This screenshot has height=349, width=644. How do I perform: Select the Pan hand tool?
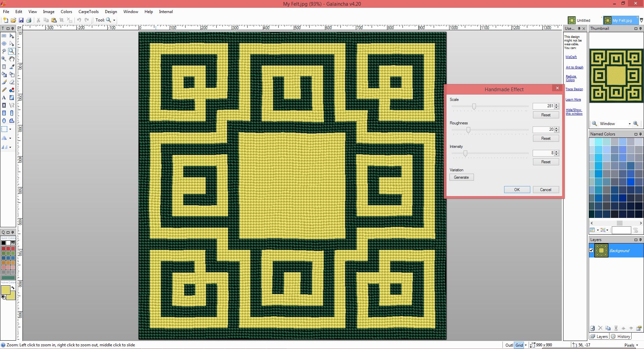pyautogui.click(x=12, y=59)
